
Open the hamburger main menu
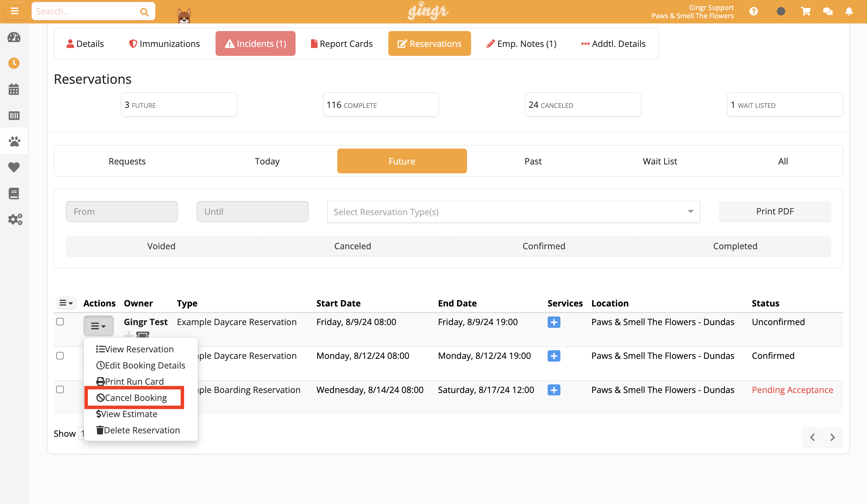[x=14, y=11]
